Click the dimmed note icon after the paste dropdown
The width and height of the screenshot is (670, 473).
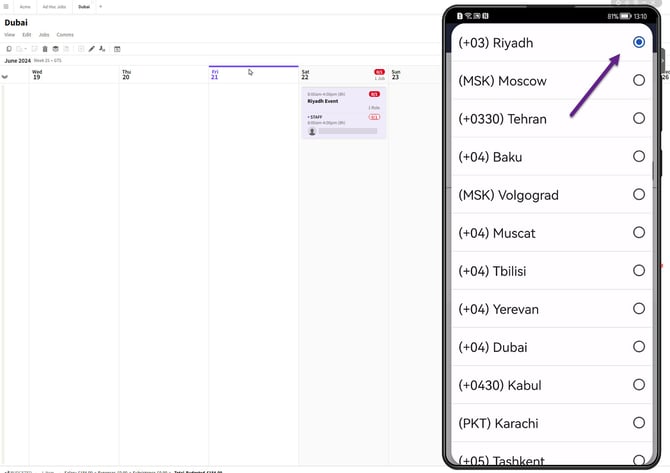tap(34, 49)
